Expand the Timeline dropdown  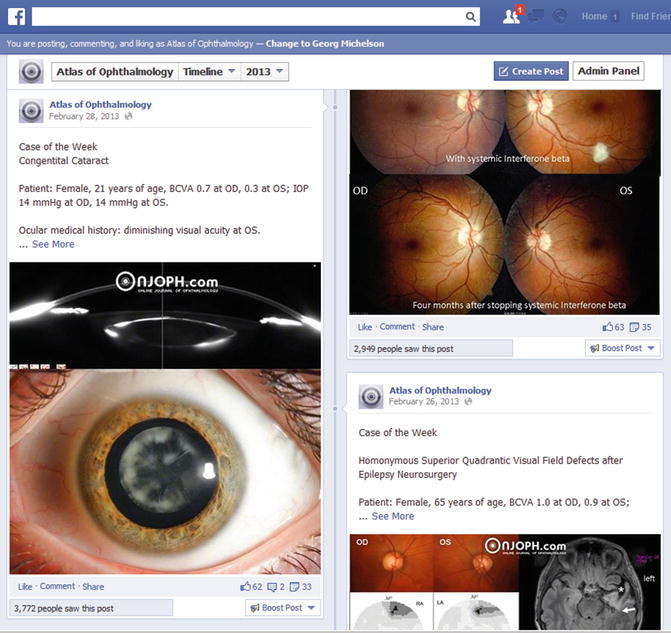point(209,72)
